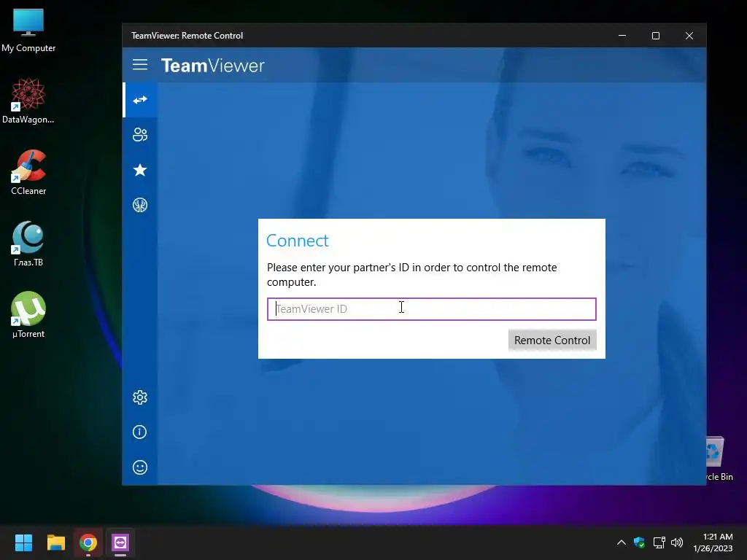Open the globe sidebar icon in TeamViewer
The image size is (747, 560).
point(140,205)
